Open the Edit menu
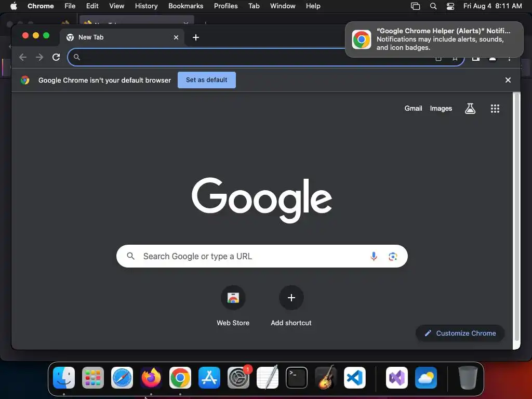Screen dimensions: 532x399 coord(92,6)
